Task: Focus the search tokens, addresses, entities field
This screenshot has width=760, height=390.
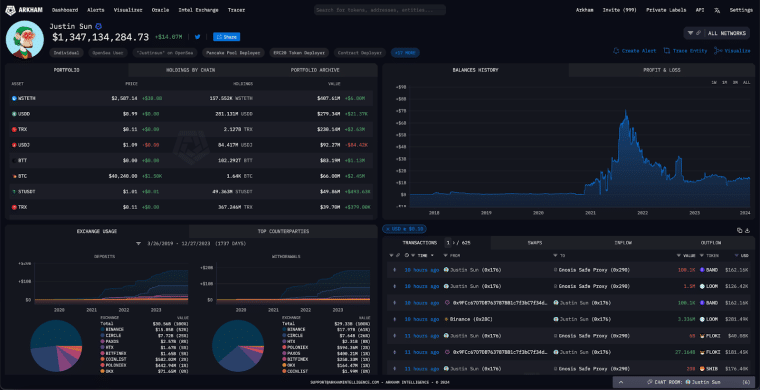Action: [x=380, y=10]
